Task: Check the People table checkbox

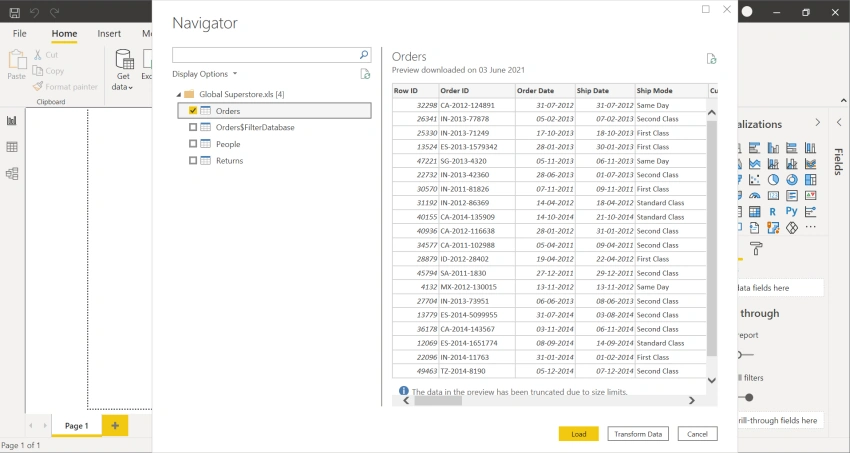Action: pos(193,144)
